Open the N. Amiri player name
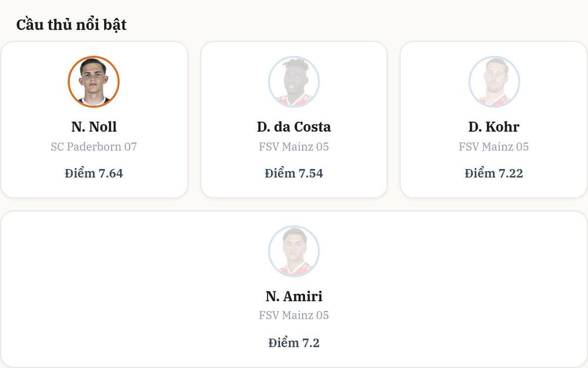588x368 pixels. (x=294, y=296)
